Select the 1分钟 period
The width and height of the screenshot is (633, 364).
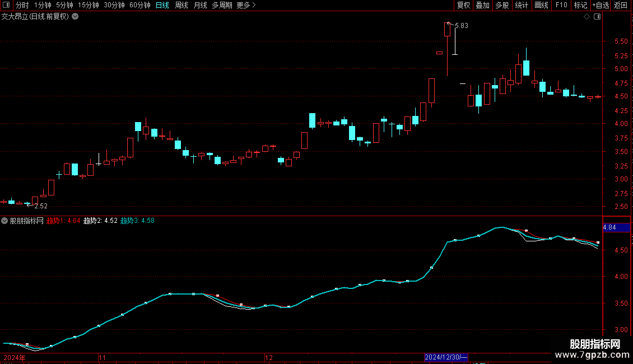pos(43,5)
